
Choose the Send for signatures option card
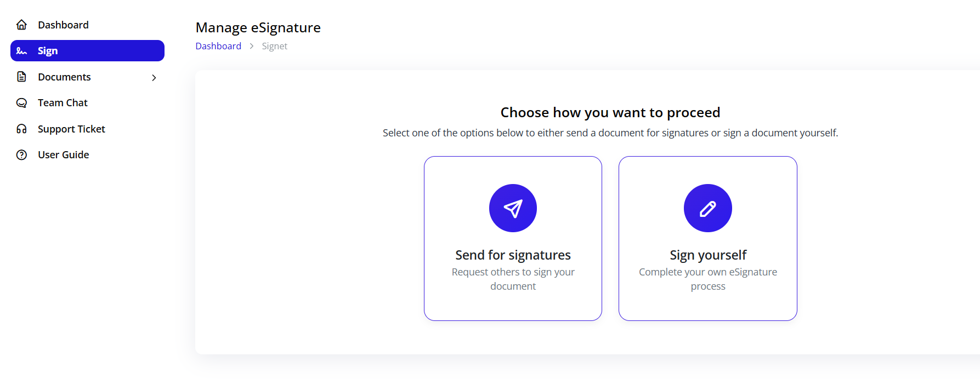point(513,238)
